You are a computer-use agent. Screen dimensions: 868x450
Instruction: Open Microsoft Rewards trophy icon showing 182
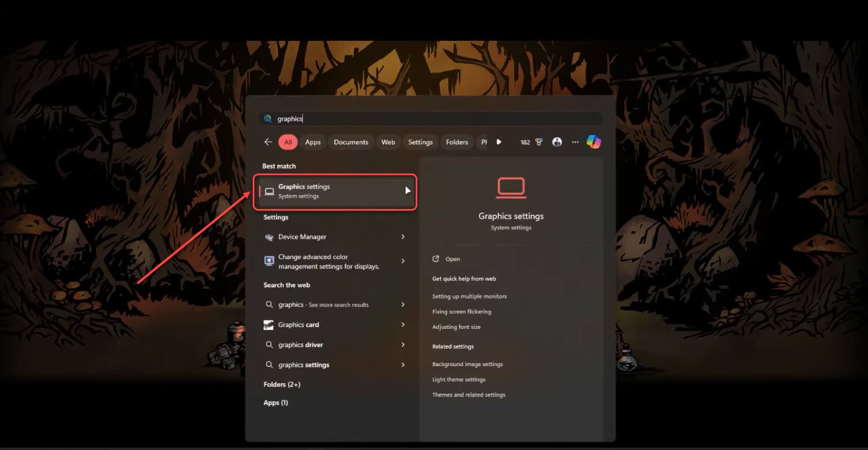(532, 142)
